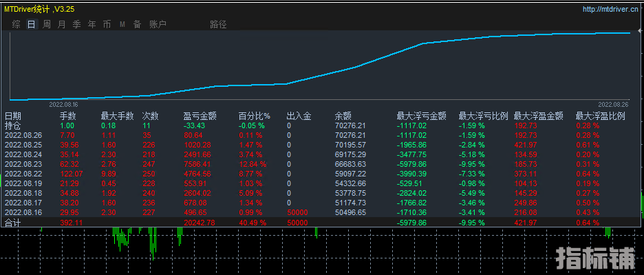Viewport: 644px width, 275px height.
Task: Open the 备 notes tab
Action: pos(137,24)
